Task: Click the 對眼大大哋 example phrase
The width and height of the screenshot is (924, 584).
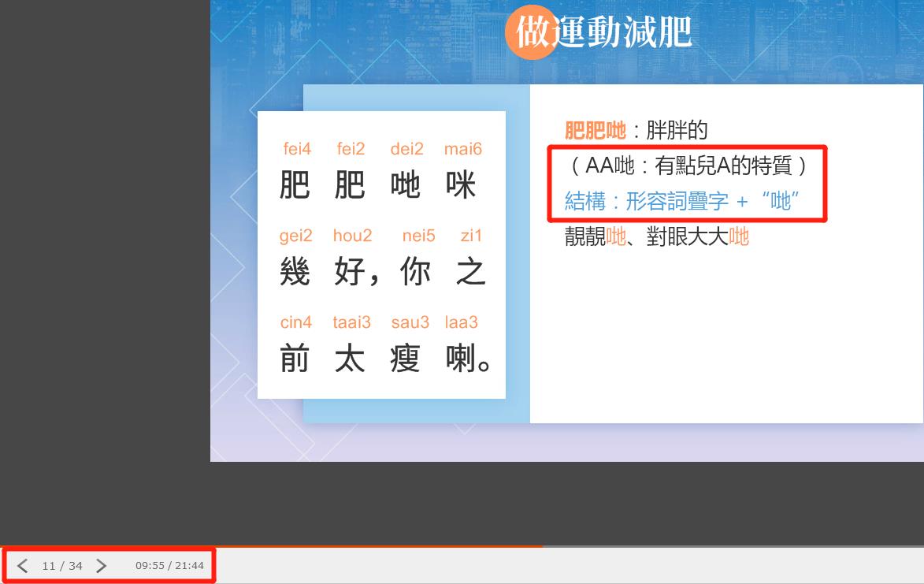Action: point(698,236)
